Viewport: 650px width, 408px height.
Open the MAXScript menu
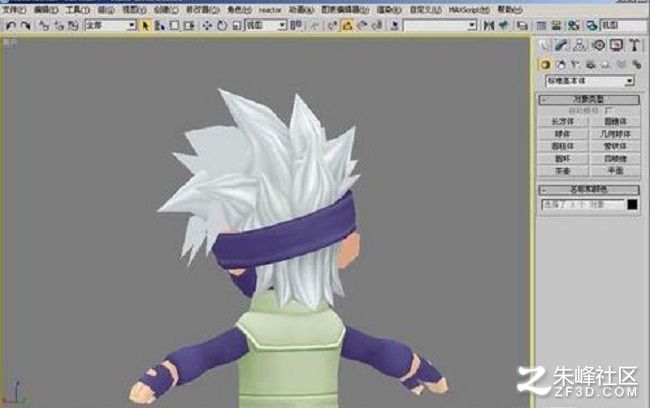point(469,9)
